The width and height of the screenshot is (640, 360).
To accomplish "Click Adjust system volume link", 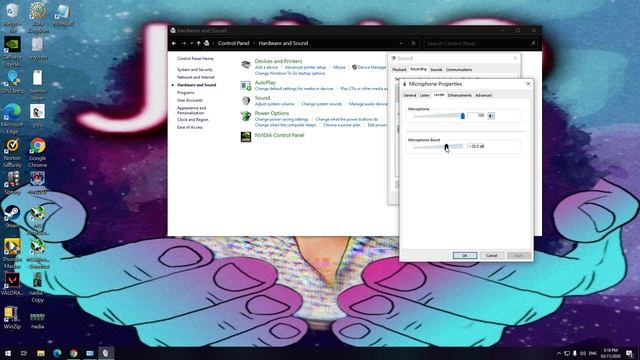I will pyautogui.click(x=274, y=104).
